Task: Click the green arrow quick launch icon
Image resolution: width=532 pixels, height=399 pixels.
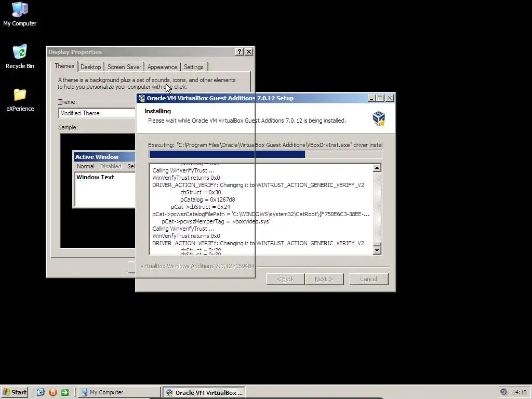Action: [65, 392]
